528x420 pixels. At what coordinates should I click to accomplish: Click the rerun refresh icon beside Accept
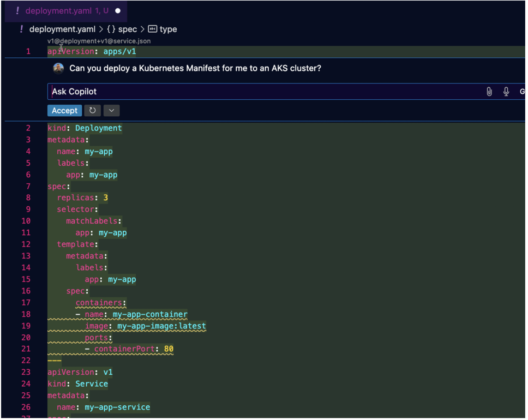click(x=92, y=111)
